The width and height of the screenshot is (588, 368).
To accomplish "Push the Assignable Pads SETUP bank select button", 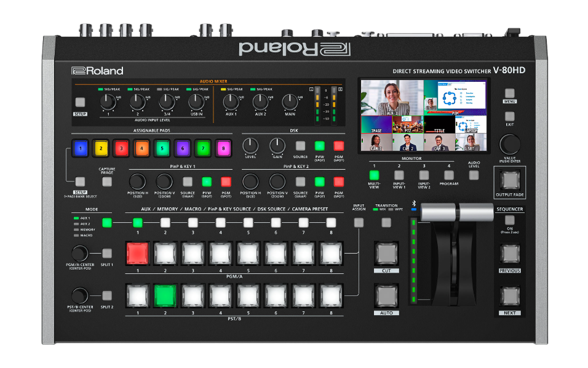I will 80,182.
